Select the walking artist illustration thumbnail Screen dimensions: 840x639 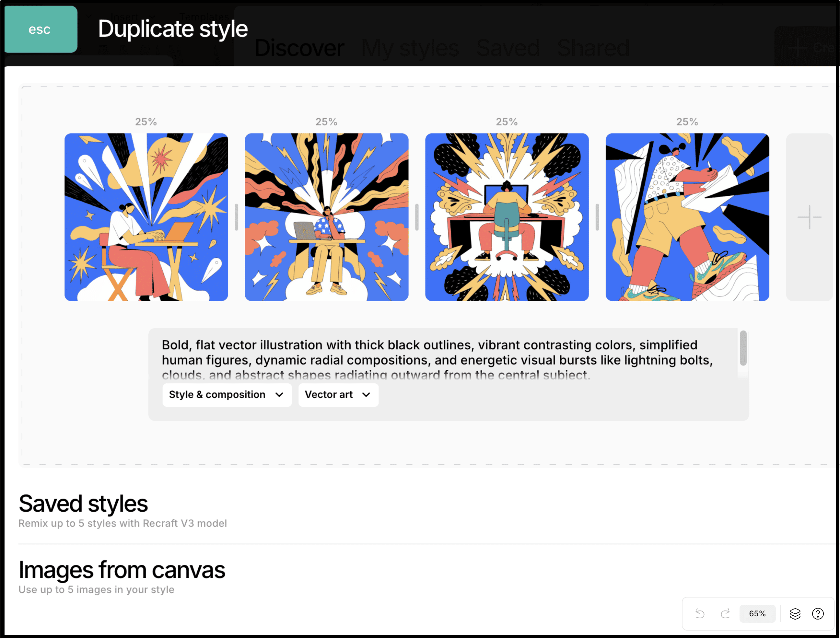(x=687, y=217)
